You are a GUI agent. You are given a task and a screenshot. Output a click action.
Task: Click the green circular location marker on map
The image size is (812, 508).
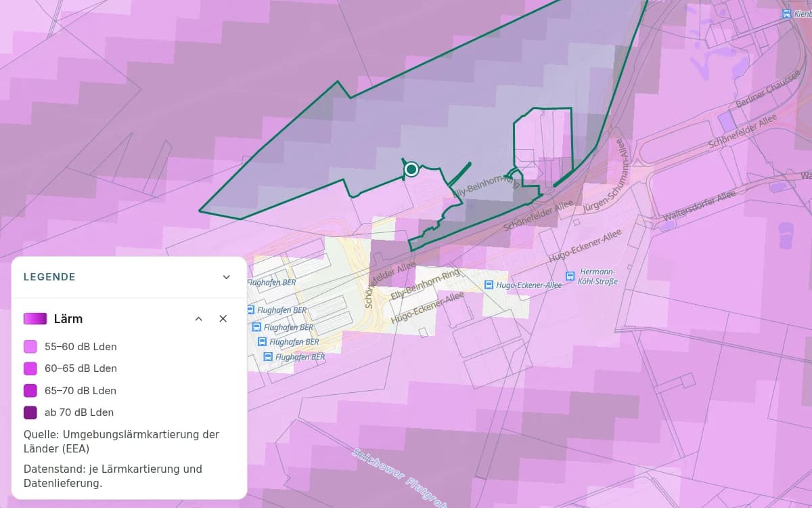click(411, 169)
